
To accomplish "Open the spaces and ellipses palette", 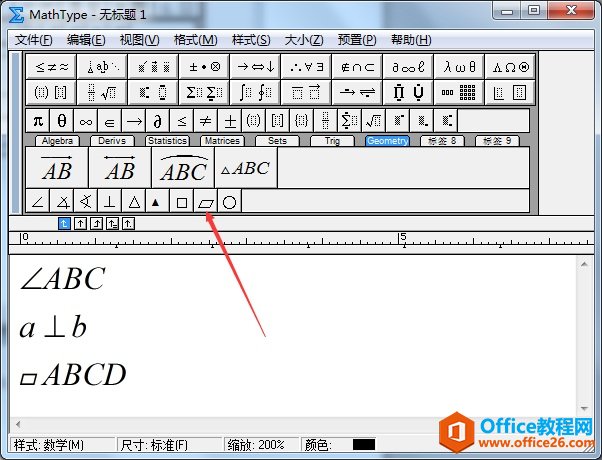I will (x=102, y=67).
